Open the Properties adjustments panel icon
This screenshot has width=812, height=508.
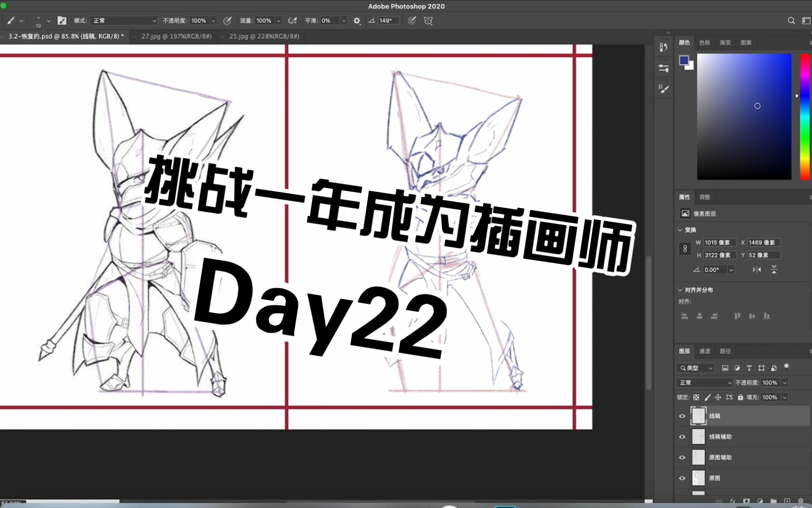click(664, 68)
